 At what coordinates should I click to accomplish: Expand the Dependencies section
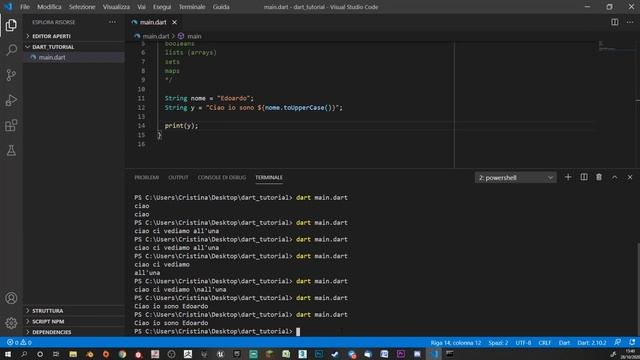(x=74, y=332)
